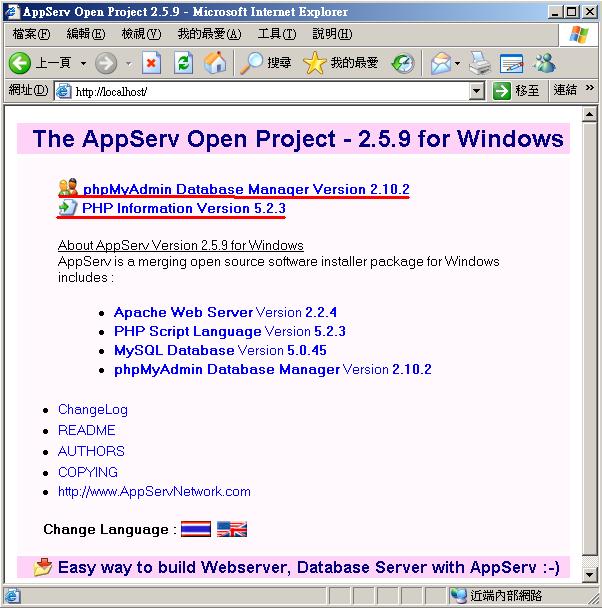This screenshot has height=608, width=602.
Task: Open the address bar dropdown list
Action: 477,91
